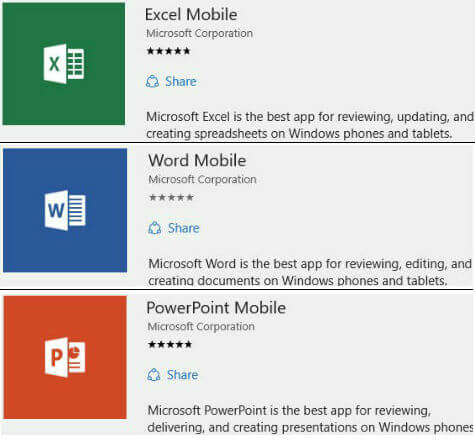Open the PowerPoint Mobile title
Viewport: 475px width, 440px height.
click(x=216, y=307)
